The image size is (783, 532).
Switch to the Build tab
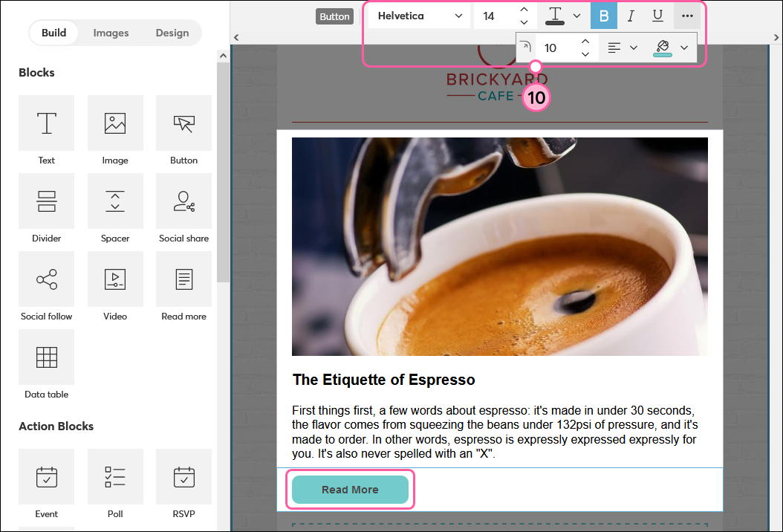pos(54,33)
